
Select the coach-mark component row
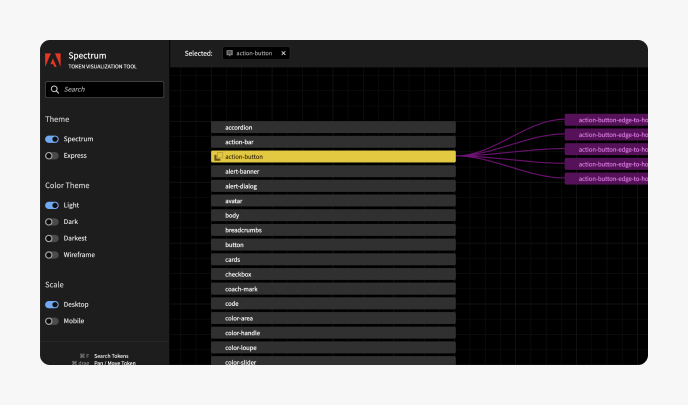(x=333, y=289)
